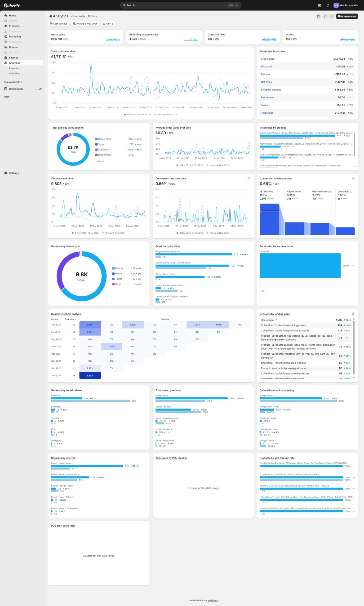Go to Live View in the sidebar

(14, 73)
